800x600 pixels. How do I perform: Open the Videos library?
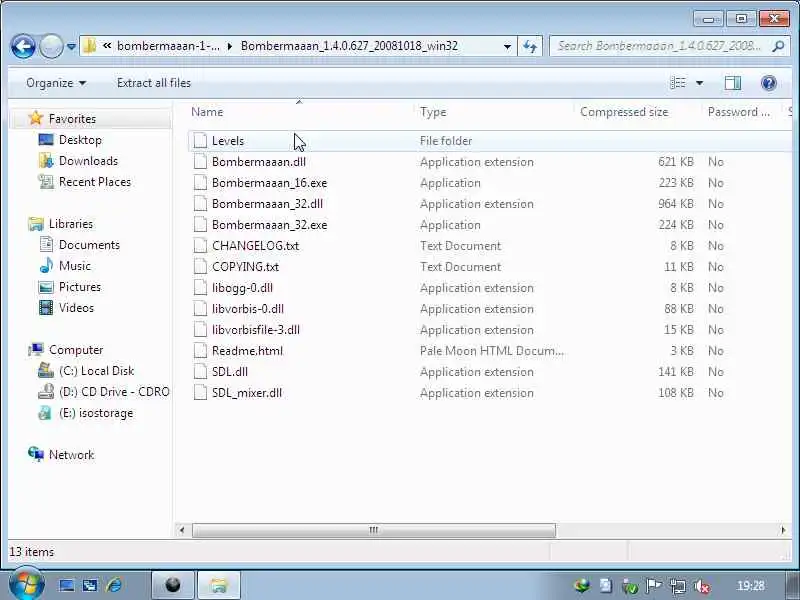(76, 308)
